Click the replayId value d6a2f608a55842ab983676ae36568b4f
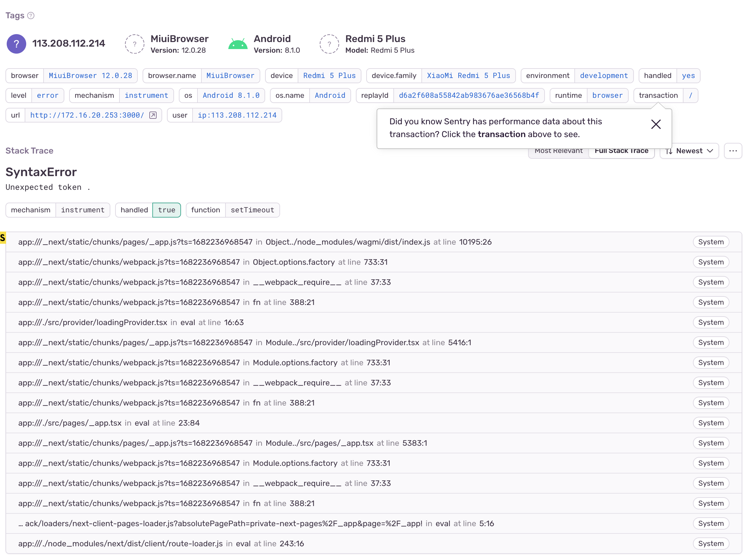Viewport: 749px width, 560px height. click(469, 95)
